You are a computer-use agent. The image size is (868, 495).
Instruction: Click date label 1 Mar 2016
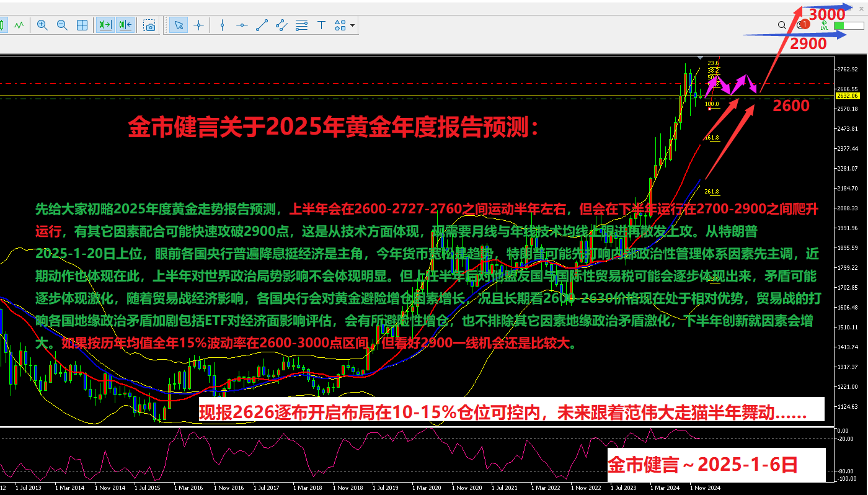pyautogui.click(x=187, y=488)
